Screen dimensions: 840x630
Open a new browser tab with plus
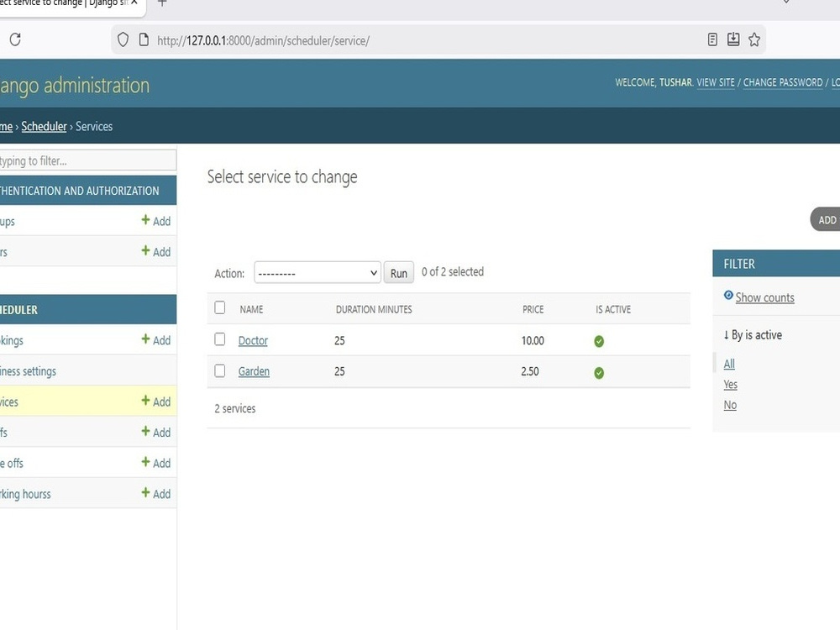(162, 3)
